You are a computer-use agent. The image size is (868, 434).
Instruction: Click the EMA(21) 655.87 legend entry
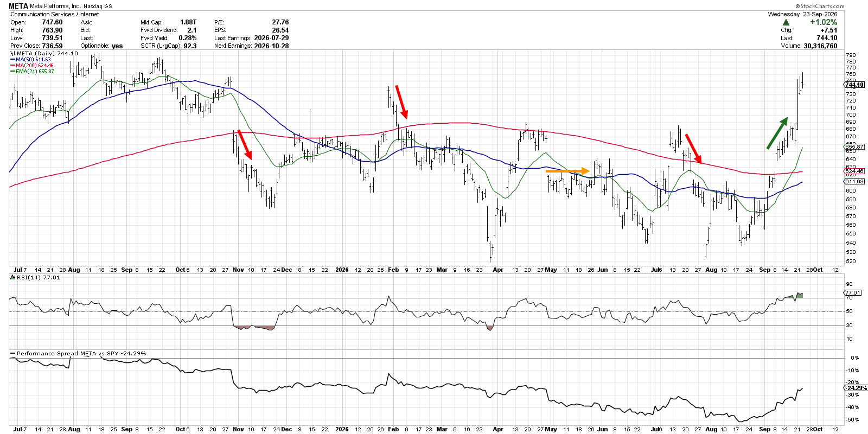pyautogui.click(x=33, y=72)
